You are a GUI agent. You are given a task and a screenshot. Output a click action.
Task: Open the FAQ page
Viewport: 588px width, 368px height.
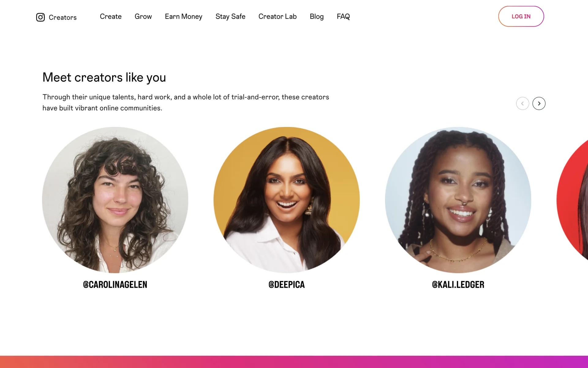(343, 17)
